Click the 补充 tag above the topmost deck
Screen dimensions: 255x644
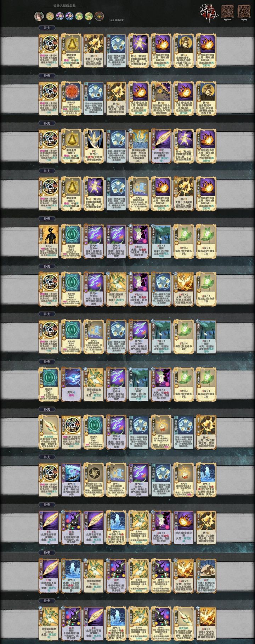47,28
